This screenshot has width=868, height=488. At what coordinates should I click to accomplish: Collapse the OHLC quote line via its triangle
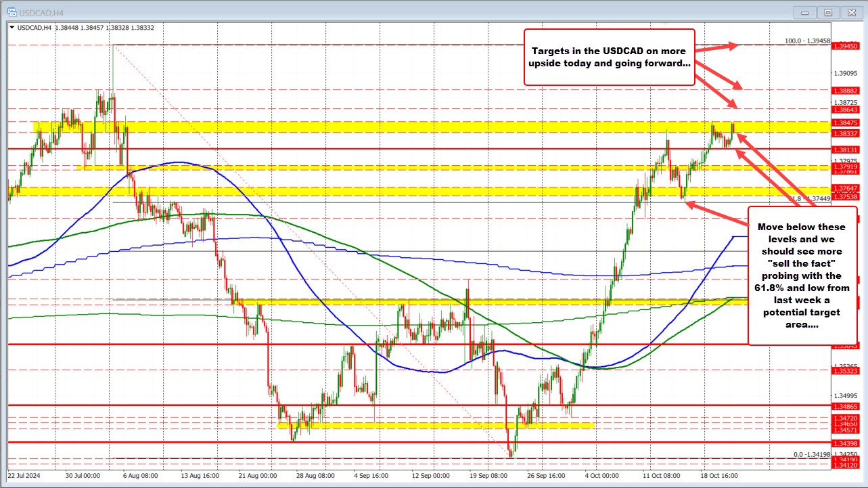click(13, 28)
